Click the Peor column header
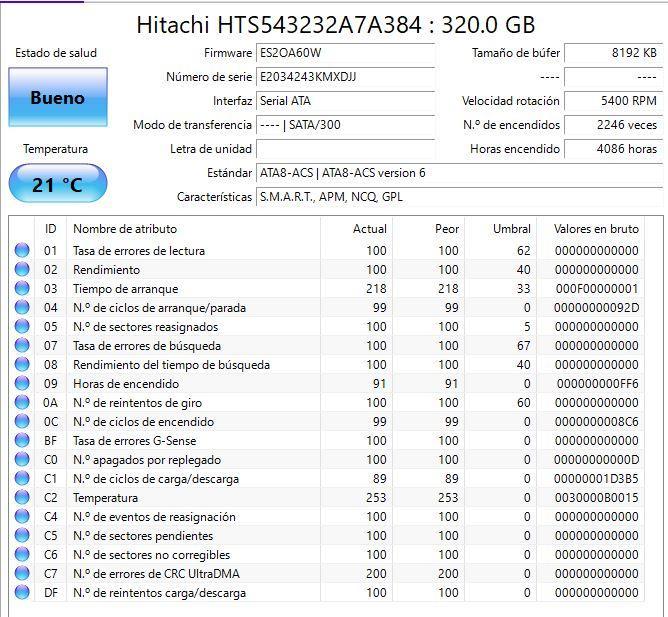668x617 pixels. 429,229
